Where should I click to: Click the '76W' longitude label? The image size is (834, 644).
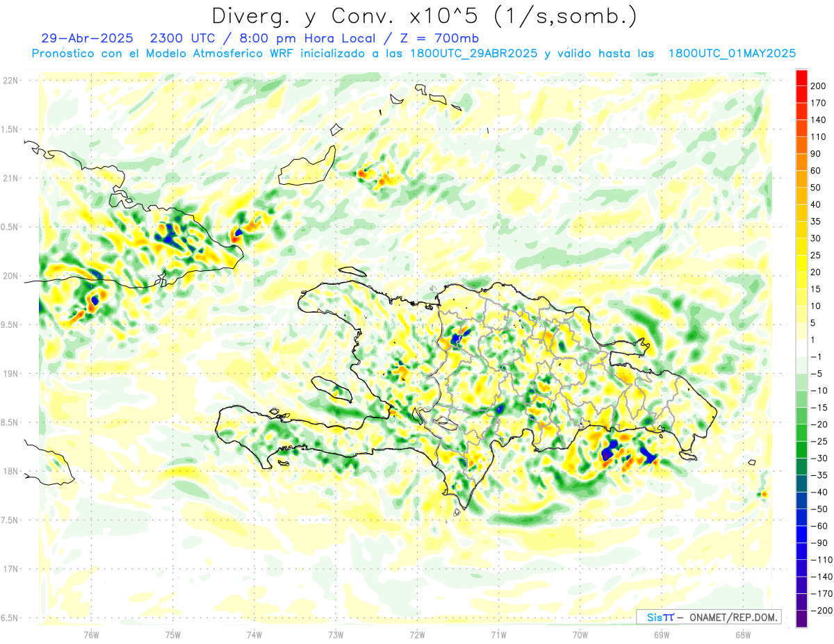pos(92,634)
